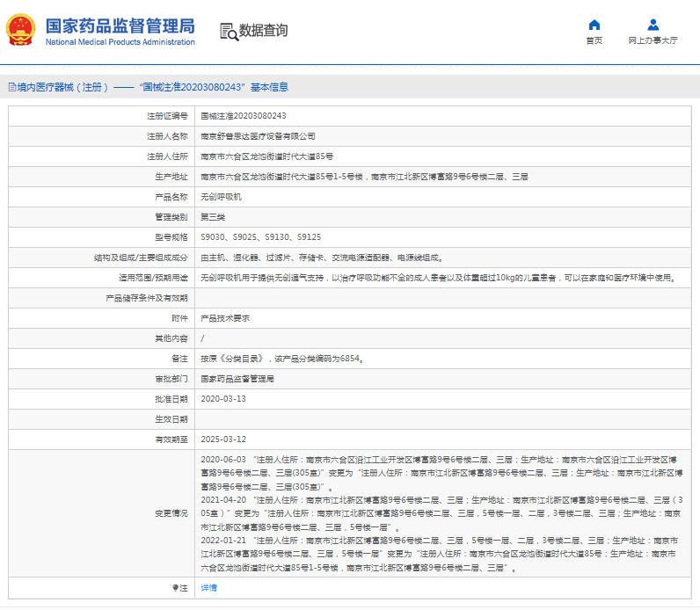Screen dimensions: 700x610
Task: Click the model specs S9030、S9025 cell
Action: tap(260, 237)
